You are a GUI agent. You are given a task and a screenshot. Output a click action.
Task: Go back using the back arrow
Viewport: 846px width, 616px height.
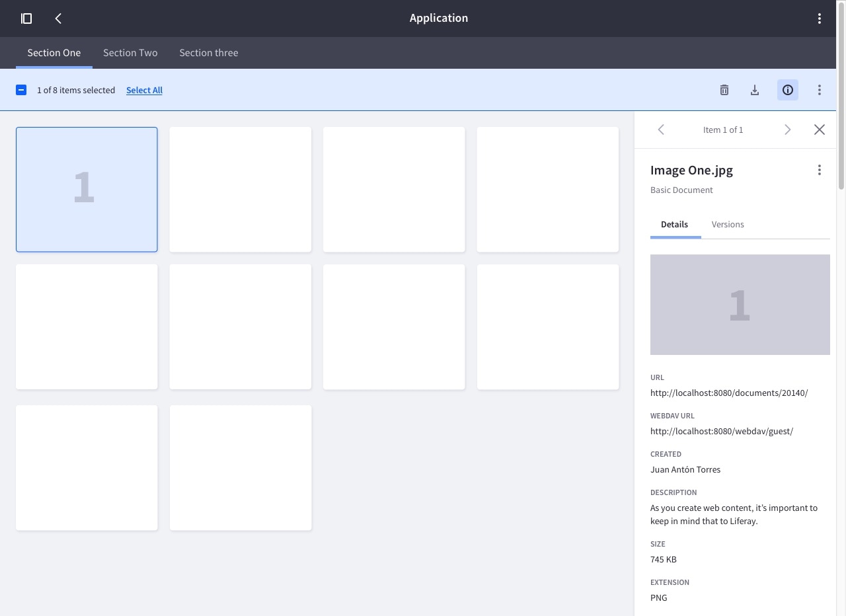[58, 18]
